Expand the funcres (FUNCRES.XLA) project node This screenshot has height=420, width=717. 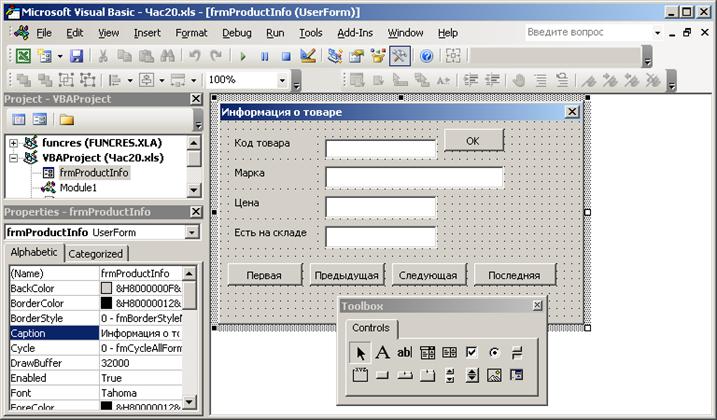14,143
